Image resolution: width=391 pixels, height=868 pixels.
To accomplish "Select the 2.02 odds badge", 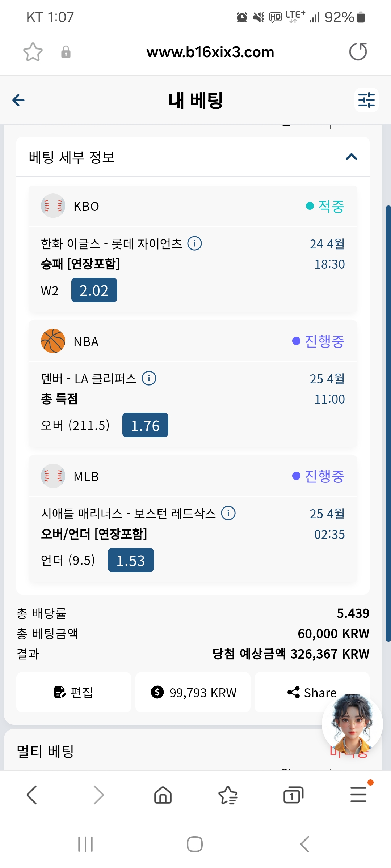I will point(94,290).
